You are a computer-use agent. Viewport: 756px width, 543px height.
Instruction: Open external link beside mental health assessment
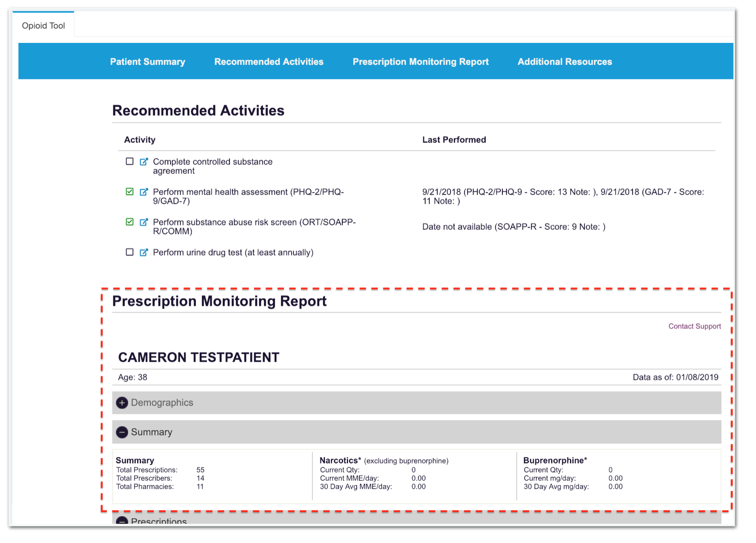[143, 192]
